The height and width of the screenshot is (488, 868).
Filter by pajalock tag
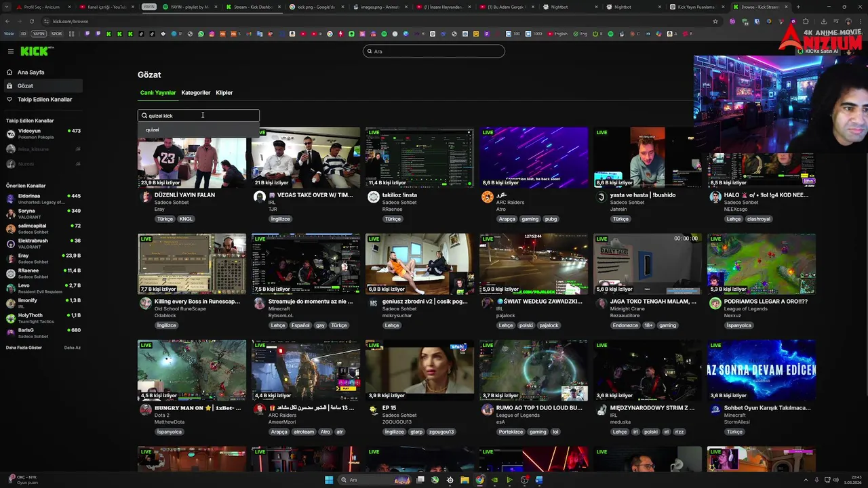coord(549,325)
